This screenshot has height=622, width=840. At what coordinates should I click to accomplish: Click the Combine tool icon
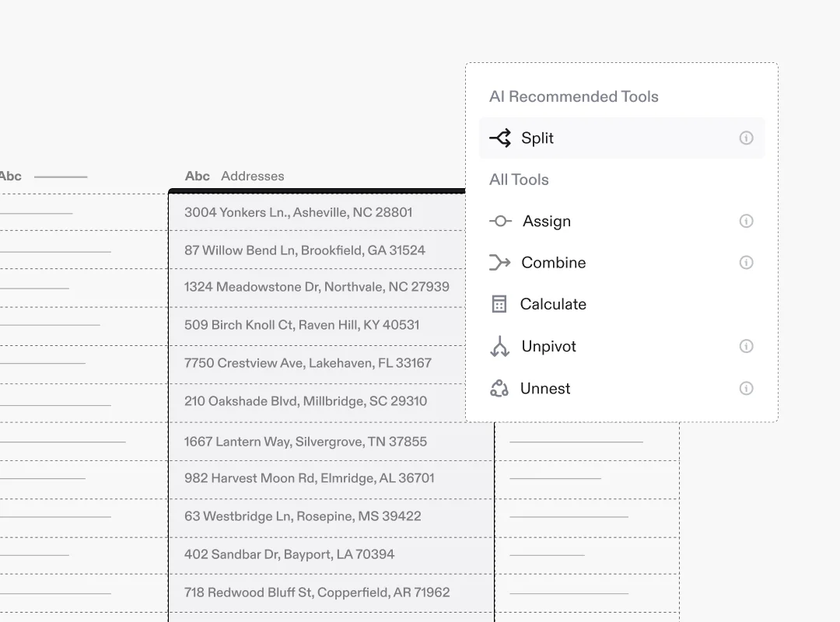coord(501,262)
